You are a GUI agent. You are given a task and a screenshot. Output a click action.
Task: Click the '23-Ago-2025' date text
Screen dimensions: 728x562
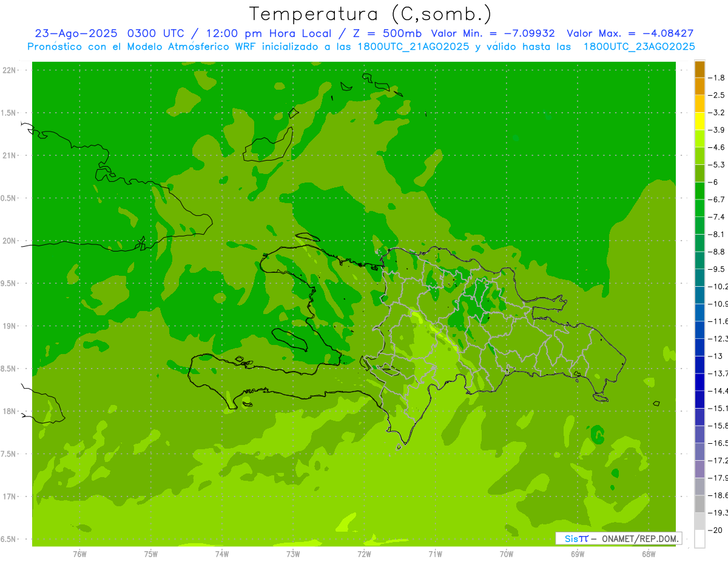(76, 33)
